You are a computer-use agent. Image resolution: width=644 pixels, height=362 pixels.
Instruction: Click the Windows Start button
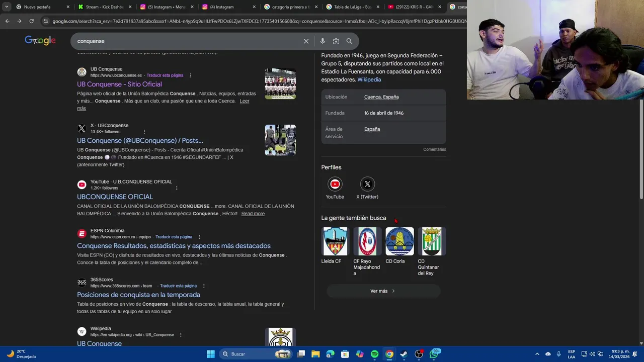pyautogui.click(x=211, y=354)
